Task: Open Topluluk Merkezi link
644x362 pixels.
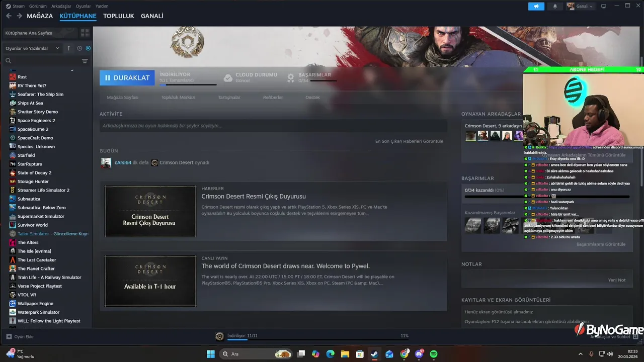Action: point(178,97)
